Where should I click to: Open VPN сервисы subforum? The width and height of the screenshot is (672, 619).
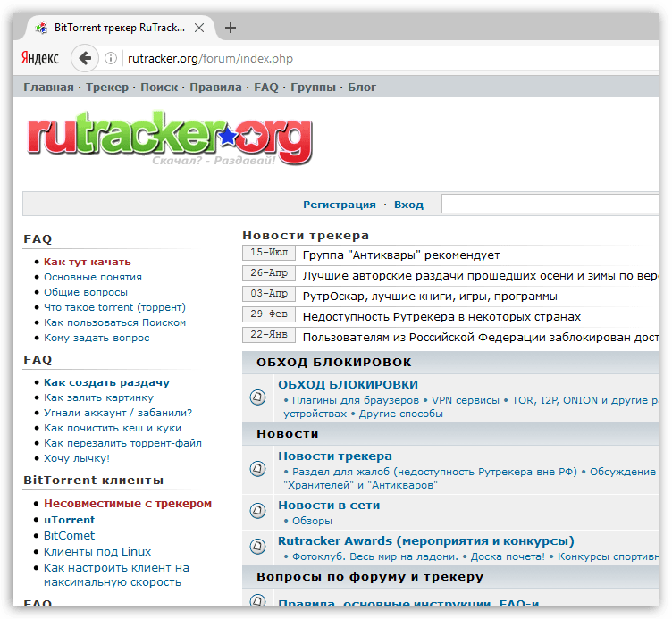[x=465, y=400]
